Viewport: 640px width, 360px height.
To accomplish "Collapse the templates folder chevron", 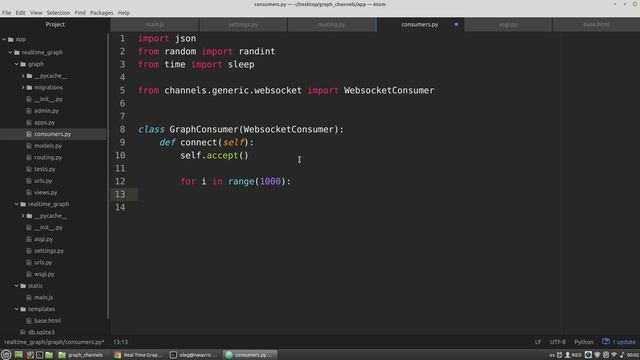I will pyautogui.click(x=16, y=309).
